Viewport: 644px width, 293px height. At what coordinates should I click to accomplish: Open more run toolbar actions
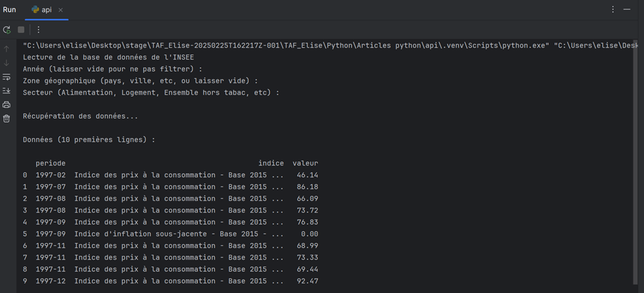point(38,30)
